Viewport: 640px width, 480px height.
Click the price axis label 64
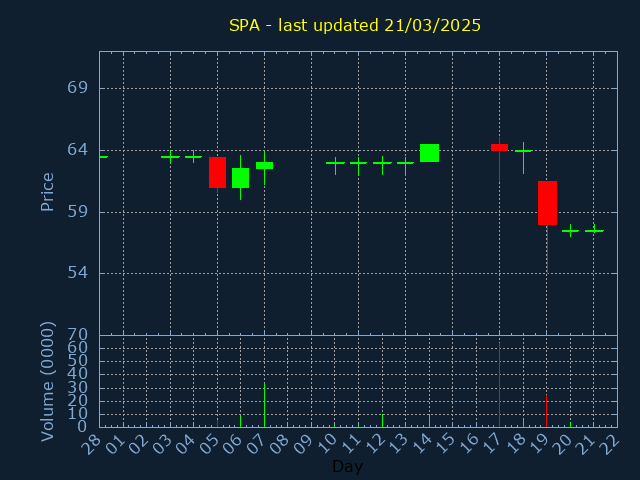pyautogui.click(x=78, y=150)
